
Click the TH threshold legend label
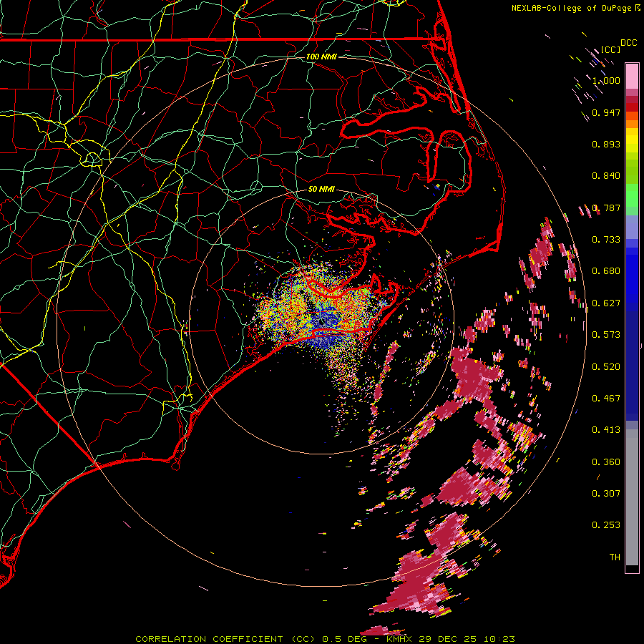(615, 557)
